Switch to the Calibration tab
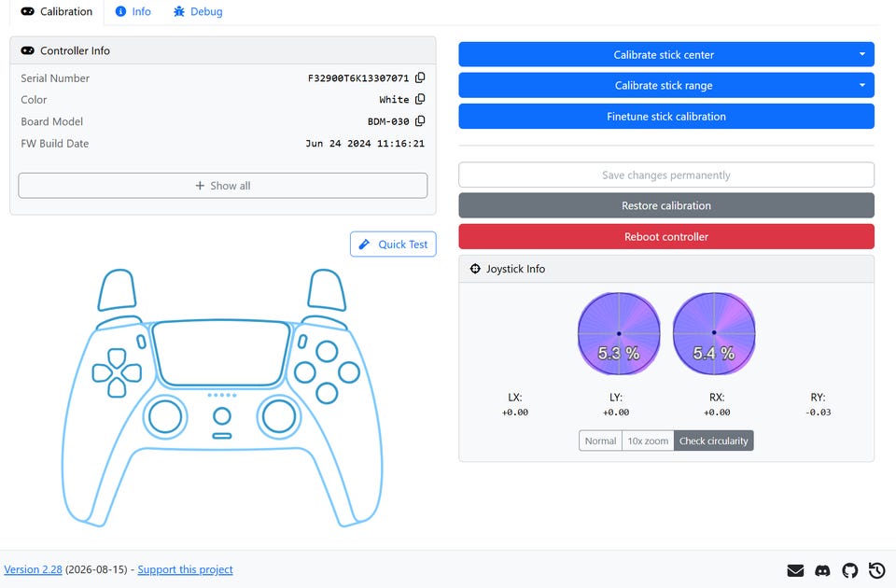Viewport: 896px width, 588px height. point(57,12)
